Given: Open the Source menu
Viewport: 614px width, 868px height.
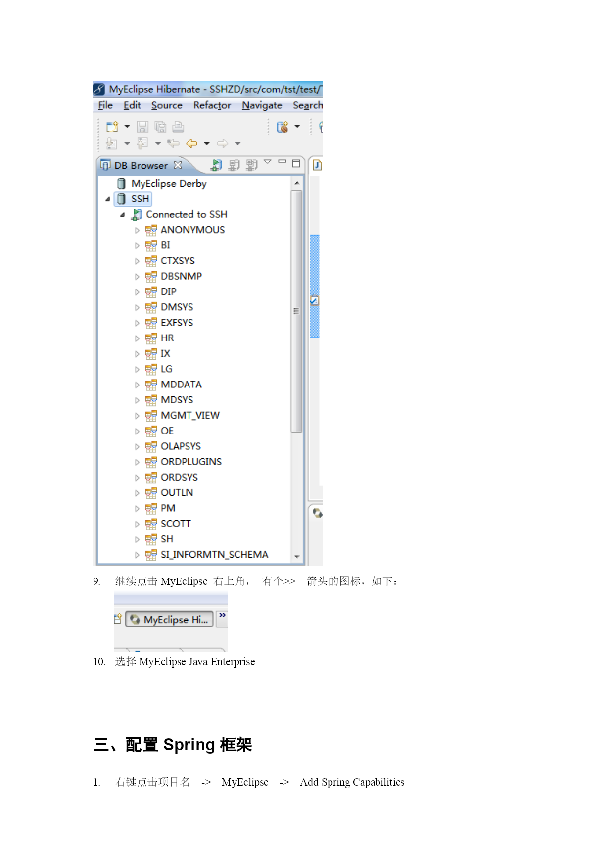Looking at the screenshot, I should 167,105.
